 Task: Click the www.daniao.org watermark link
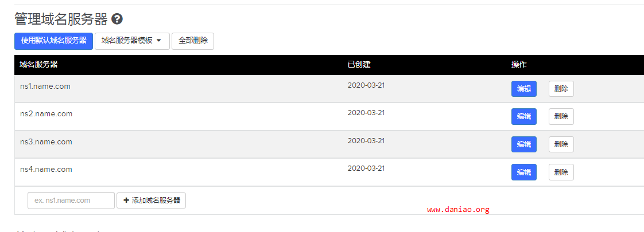point(459,210)
